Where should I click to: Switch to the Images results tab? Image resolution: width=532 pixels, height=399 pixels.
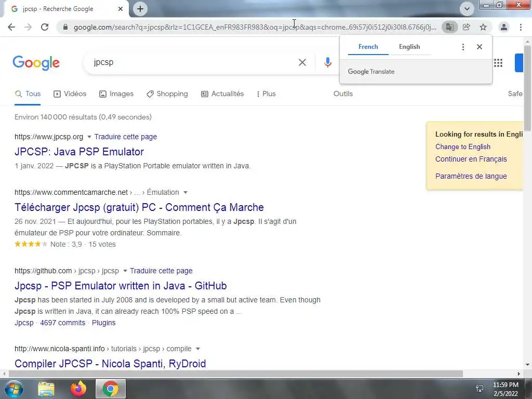[116, 94]
